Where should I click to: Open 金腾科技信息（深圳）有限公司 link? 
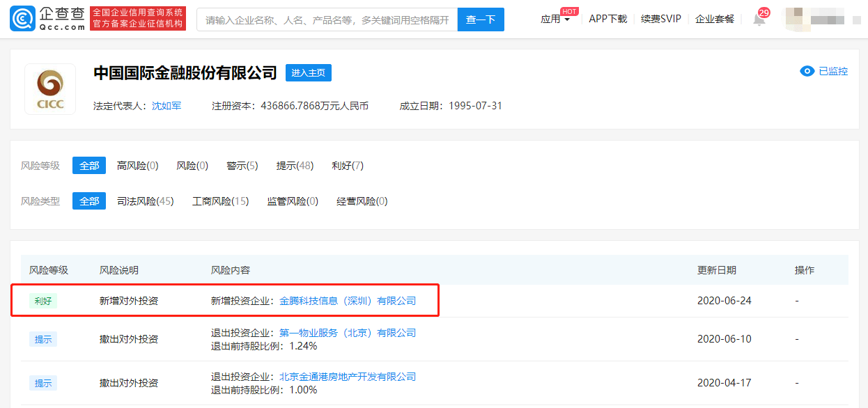(348, 301)
